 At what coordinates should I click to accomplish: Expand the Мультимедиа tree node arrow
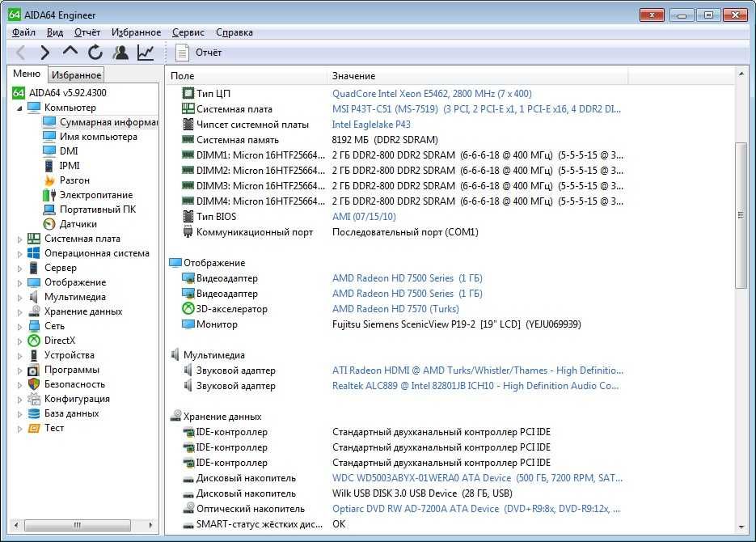click(x=19, y=298)
